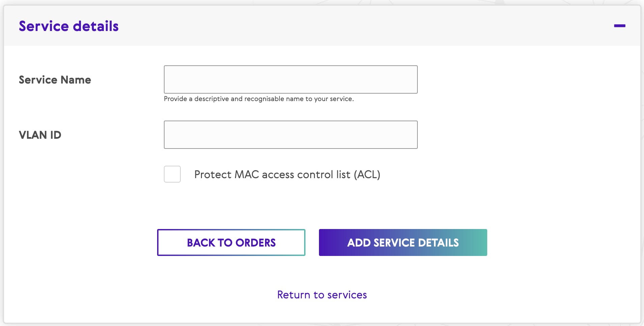The width and height of the screenshot is (644, 326).
Task: Click the VLAN ID field label
Action: point(40,135)
